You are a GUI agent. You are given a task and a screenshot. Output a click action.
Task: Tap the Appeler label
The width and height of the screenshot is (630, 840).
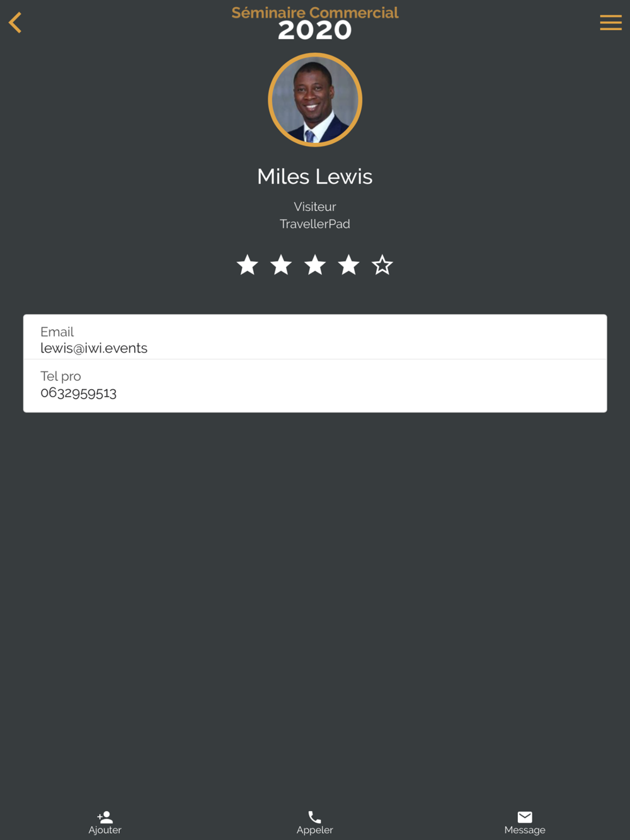pos(314,830)
